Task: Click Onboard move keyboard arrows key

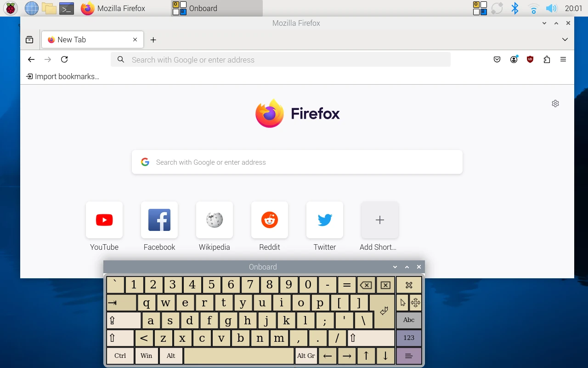Action: [415, 303]
